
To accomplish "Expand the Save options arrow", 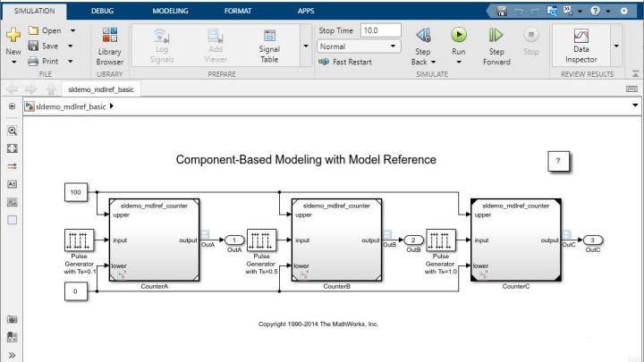I will (x=71, y=46).
